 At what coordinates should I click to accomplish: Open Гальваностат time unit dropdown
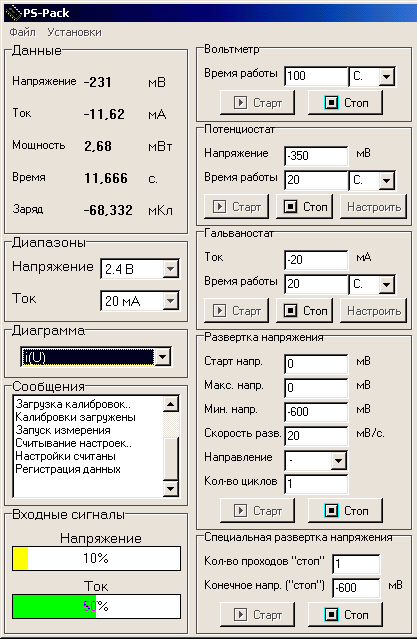pyautogui.click(x=386, y=284)
